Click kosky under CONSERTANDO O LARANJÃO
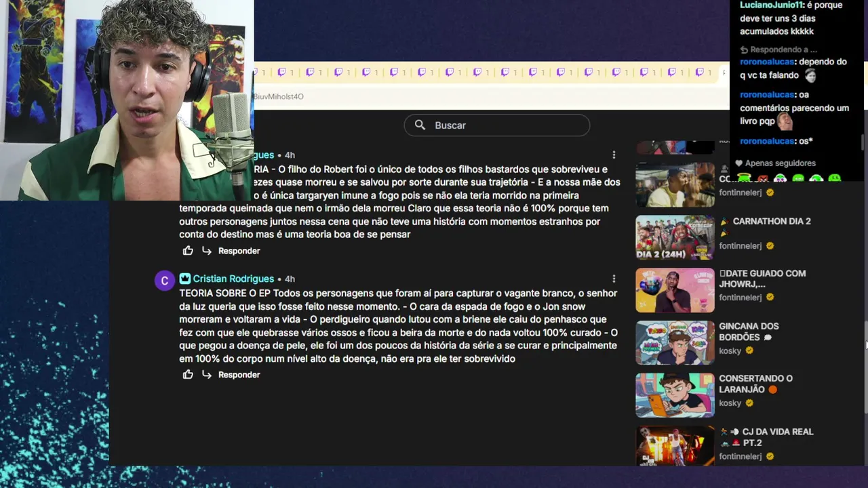The height and width of the screenshot is (488, 868). [x=730, y=403]
